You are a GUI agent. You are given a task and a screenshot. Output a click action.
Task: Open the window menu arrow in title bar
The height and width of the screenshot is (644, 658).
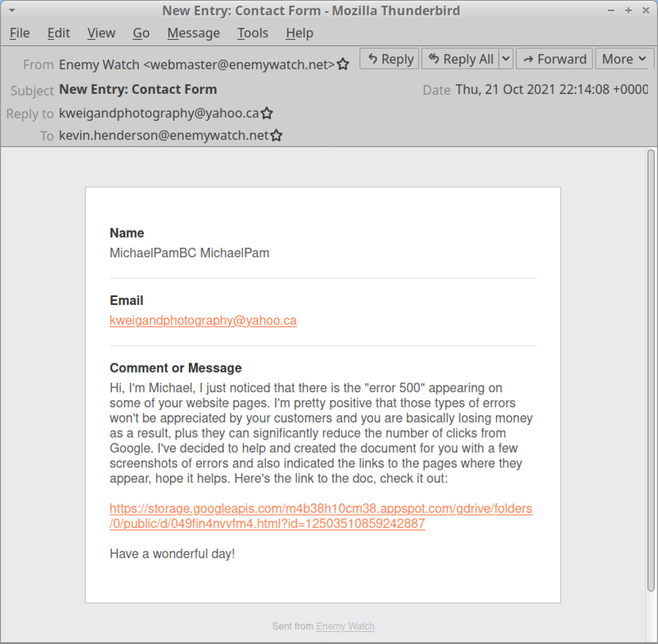(x=12, y=11)
